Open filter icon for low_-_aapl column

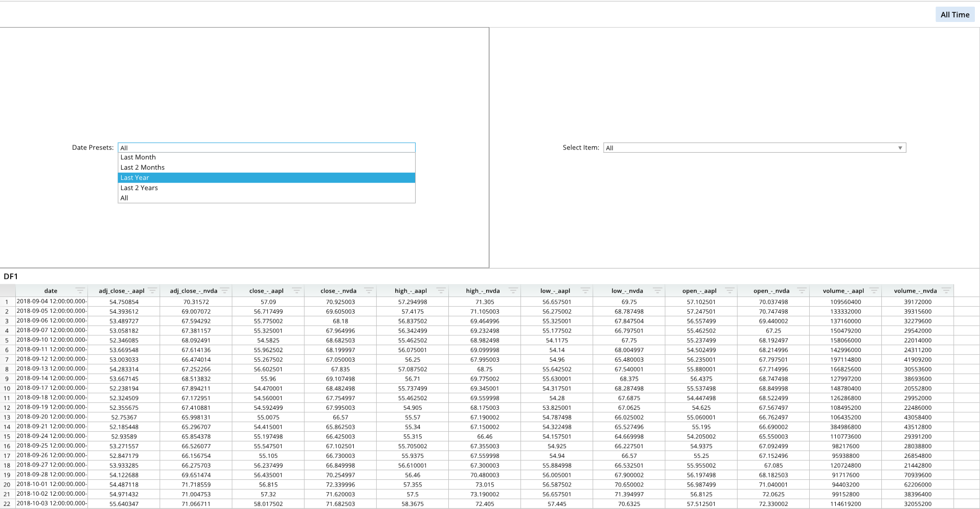(x=585, y=291)
